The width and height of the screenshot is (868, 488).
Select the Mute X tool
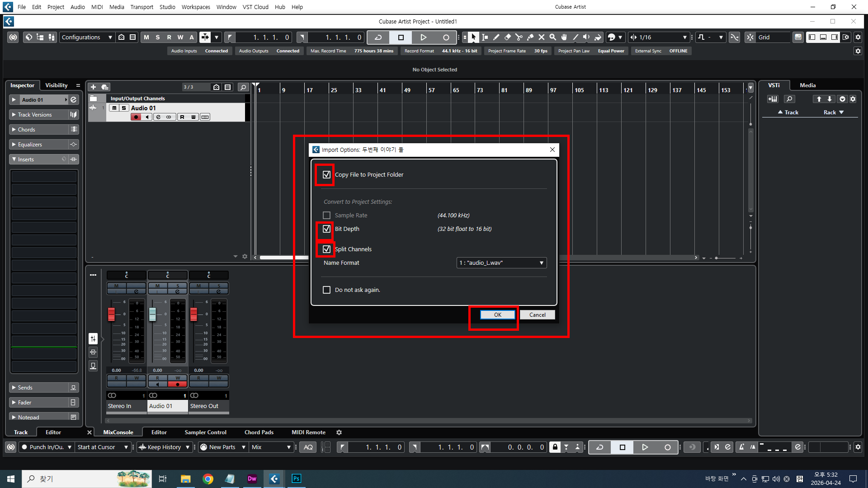pyautogui.click(x=541, y=38)
